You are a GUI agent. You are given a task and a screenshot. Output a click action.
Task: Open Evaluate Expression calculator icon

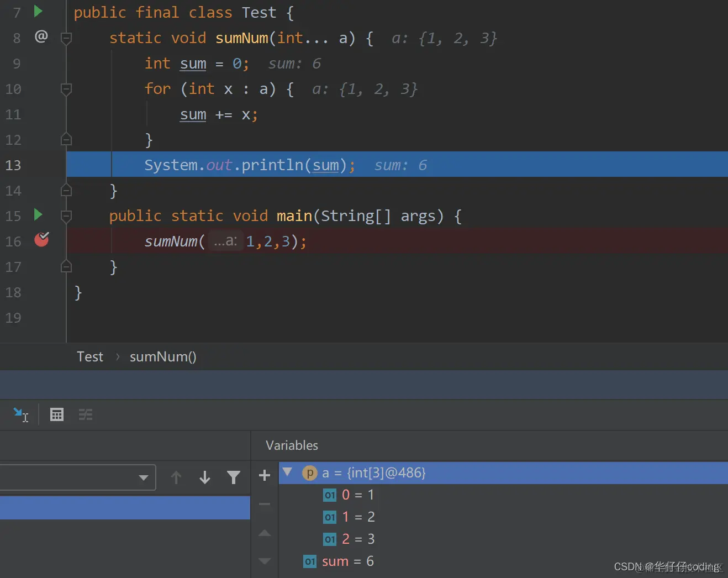click(57, 414)
